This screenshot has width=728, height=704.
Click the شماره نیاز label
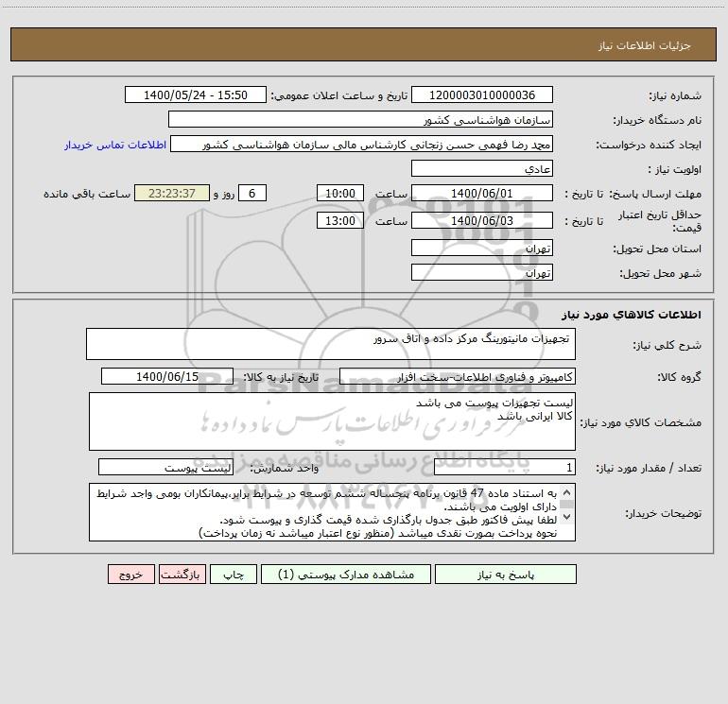(x=675, y=95)
